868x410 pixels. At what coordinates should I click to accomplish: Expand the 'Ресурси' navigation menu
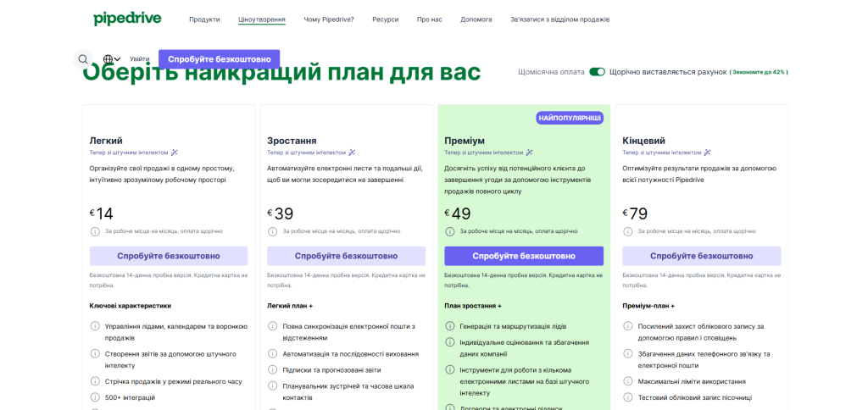pos(385,19)
